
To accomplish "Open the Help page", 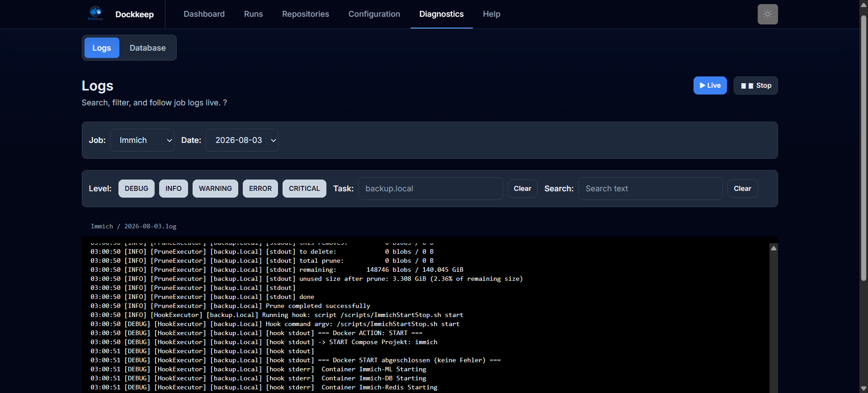I will pos(491,14).
